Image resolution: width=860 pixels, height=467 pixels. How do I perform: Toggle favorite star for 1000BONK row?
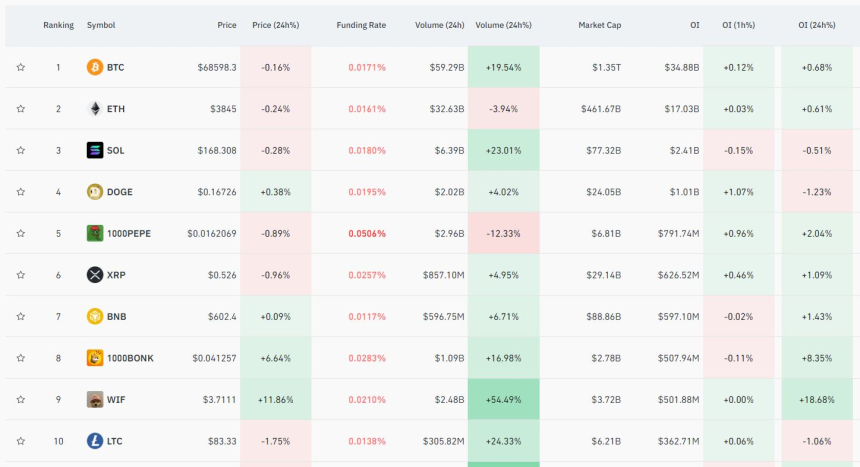pyautogui.click(x=20, y=358)
